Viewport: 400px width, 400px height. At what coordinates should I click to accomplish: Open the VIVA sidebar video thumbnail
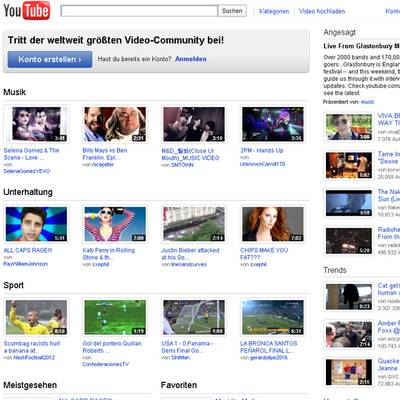(x=349, y=127)
